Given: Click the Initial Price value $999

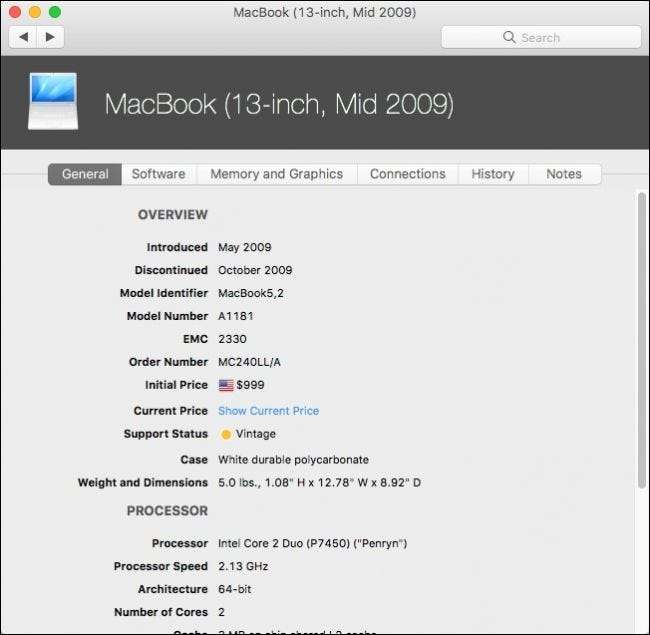Looking at the screenshot, I should click(x=250, y=385).
